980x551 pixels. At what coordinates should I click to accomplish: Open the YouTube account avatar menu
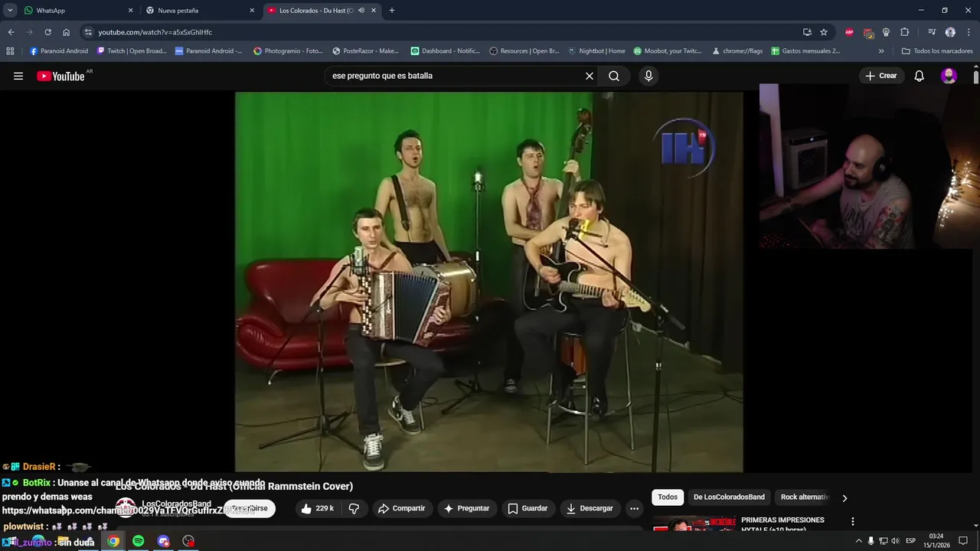click(949, 76)
